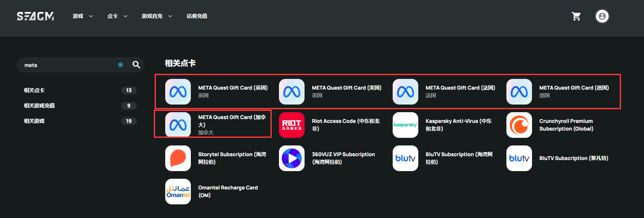
Task: Open Riot Access Code (中东和北非)
Action: click(346, 125)
